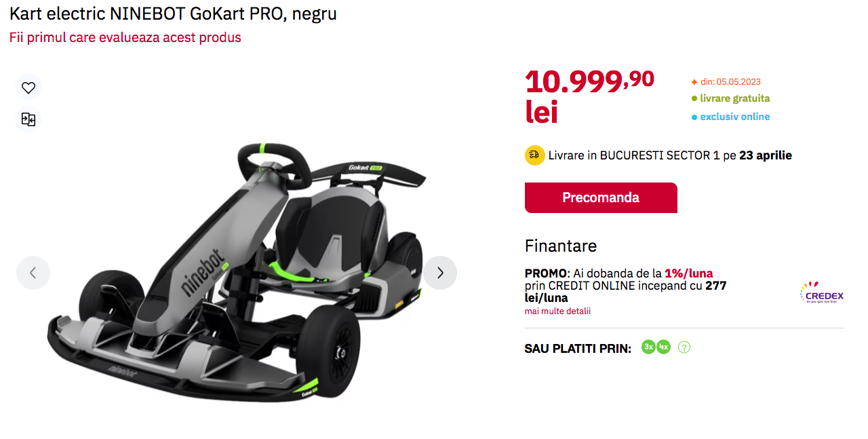The width and height of the screenshot is (868, 439).
Task: Show next product image
Action: [440, 273]
